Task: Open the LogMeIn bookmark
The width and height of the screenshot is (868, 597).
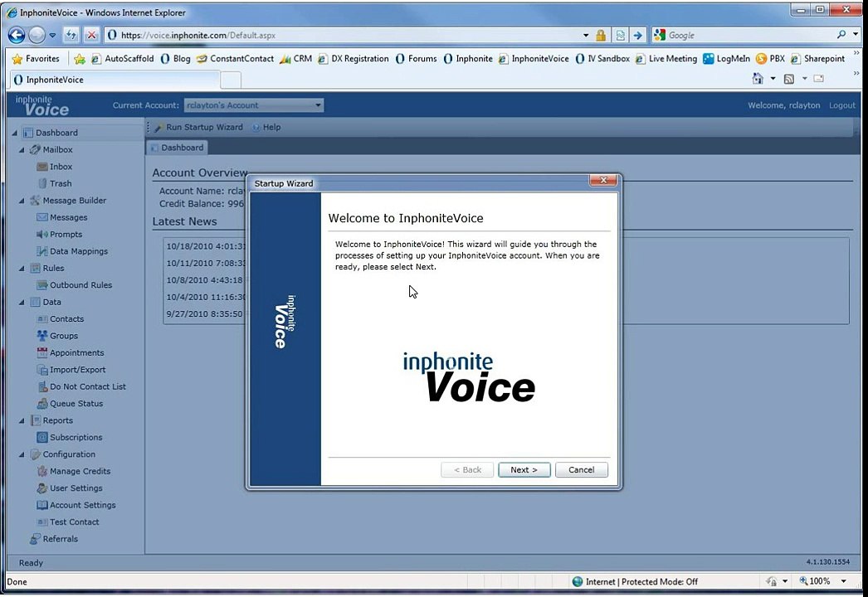Action: 726,59
